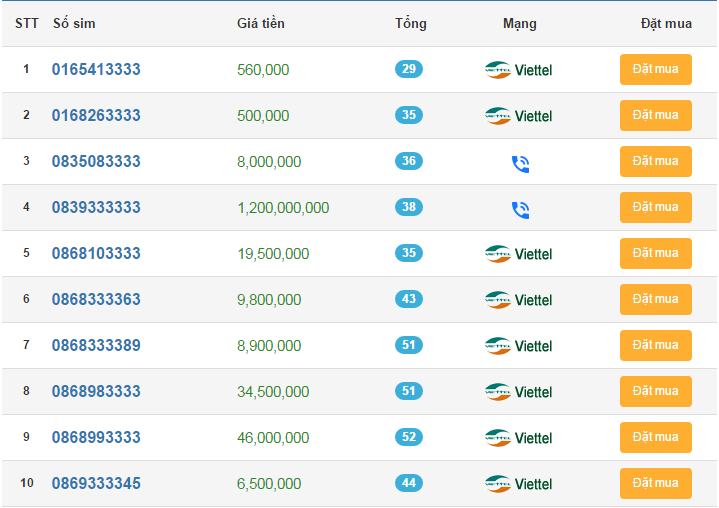Open sim number 0839333333 link
The width and height of the screenshot is (719, 508).
(x=96, y=208)
